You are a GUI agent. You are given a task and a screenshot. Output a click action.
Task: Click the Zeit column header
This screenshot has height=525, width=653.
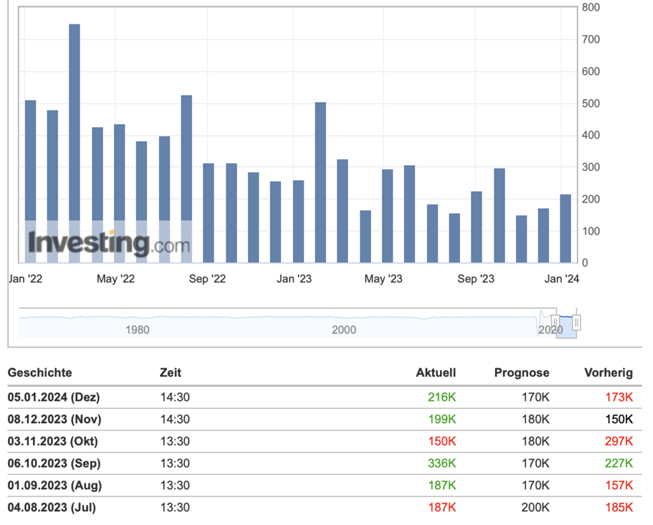(170, 373)
